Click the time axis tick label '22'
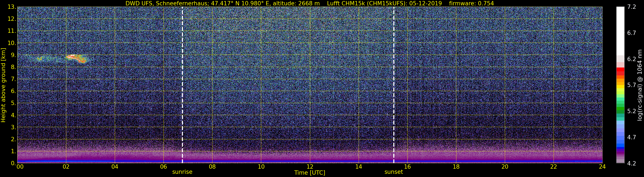The height and width of the screenshot is (177, 644). (x=554, y=167)
